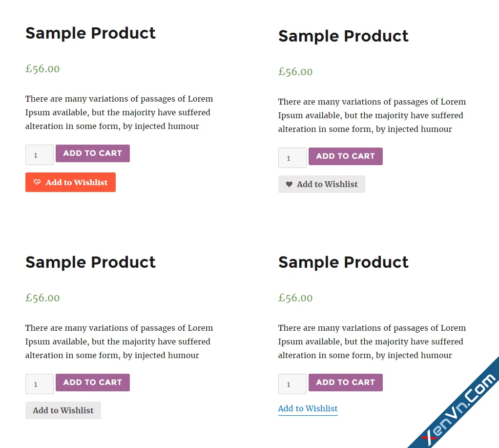Click the £56.00 price on the top-left product
This screenshot has height=448, width=499.
tap(42, 69)
